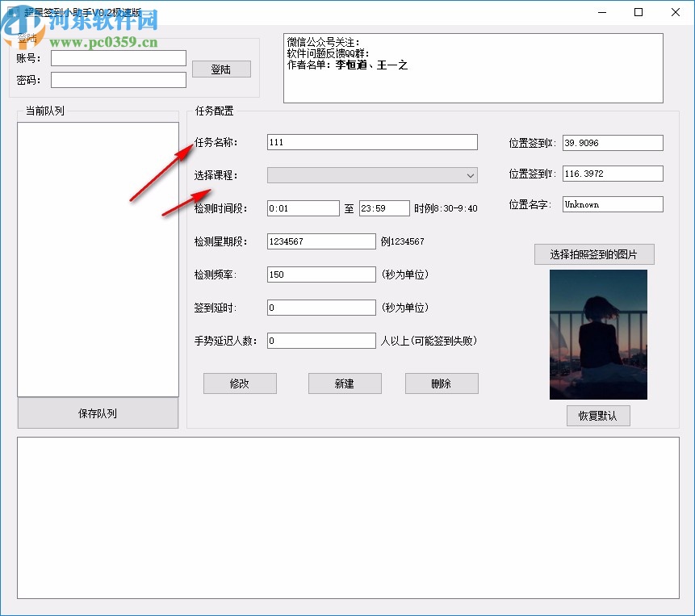
Task: Open the 选择课程 course dropdown
Action: (x=371, y=175)
